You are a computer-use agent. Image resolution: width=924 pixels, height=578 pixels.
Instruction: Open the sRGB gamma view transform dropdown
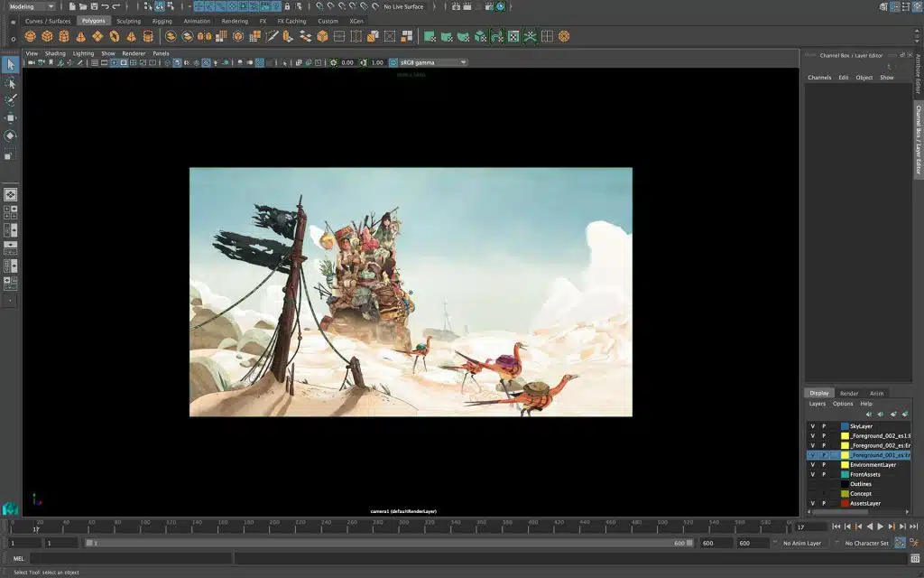click(x=433, y=62)
